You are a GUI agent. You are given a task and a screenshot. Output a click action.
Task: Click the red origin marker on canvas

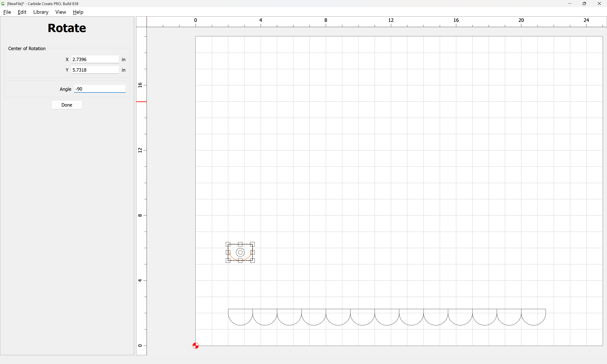[x=196, y=346]
